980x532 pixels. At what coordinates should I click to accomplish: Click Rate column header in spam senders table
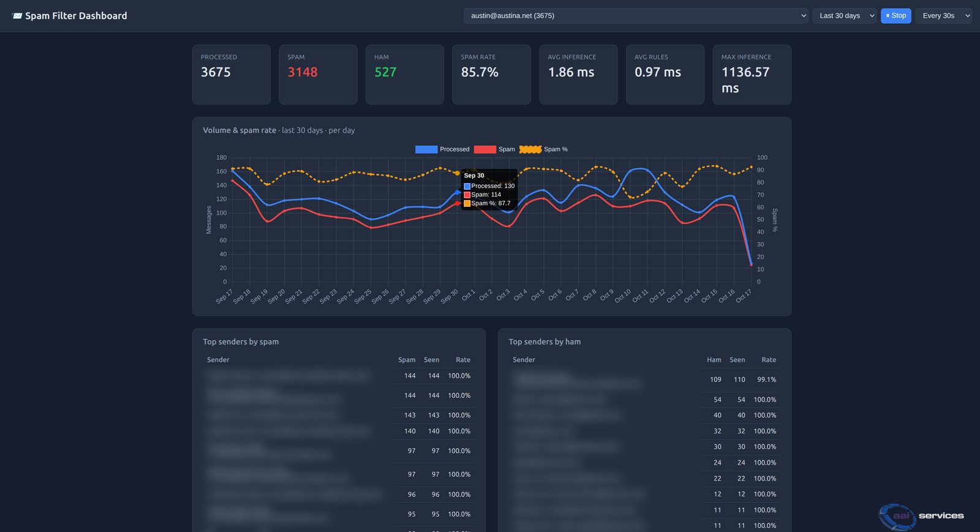(x=463, y=360)
